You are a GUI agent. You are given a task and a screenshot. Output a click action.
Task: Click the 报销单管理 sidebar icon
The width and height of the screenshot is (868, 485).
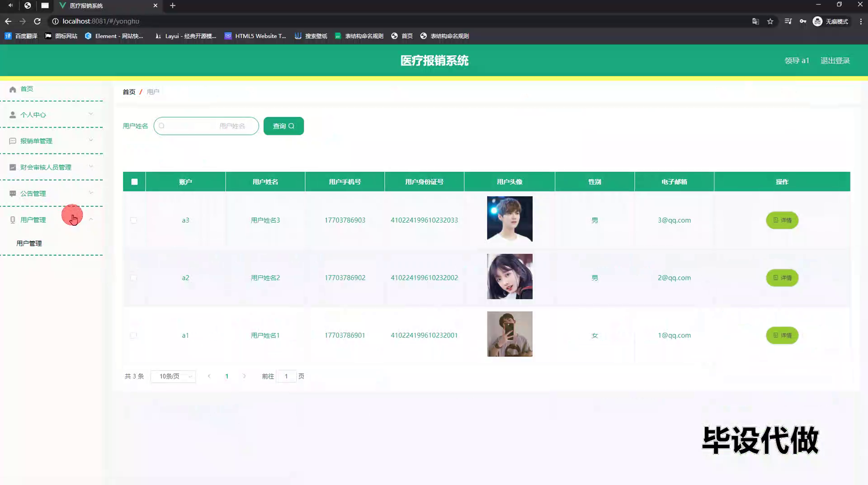(x=13, y=141)
